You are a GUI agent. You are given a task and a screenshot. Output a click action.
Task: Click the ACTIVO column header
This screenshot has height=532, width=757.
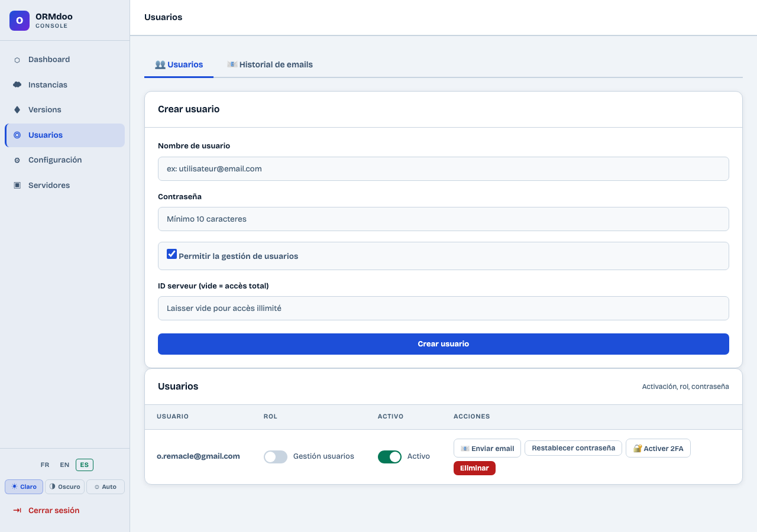pos(391,416)
